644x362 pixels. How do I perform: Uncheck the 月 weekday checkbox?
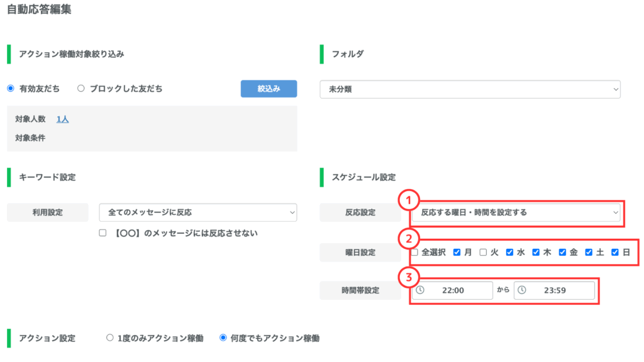point(457,252)
